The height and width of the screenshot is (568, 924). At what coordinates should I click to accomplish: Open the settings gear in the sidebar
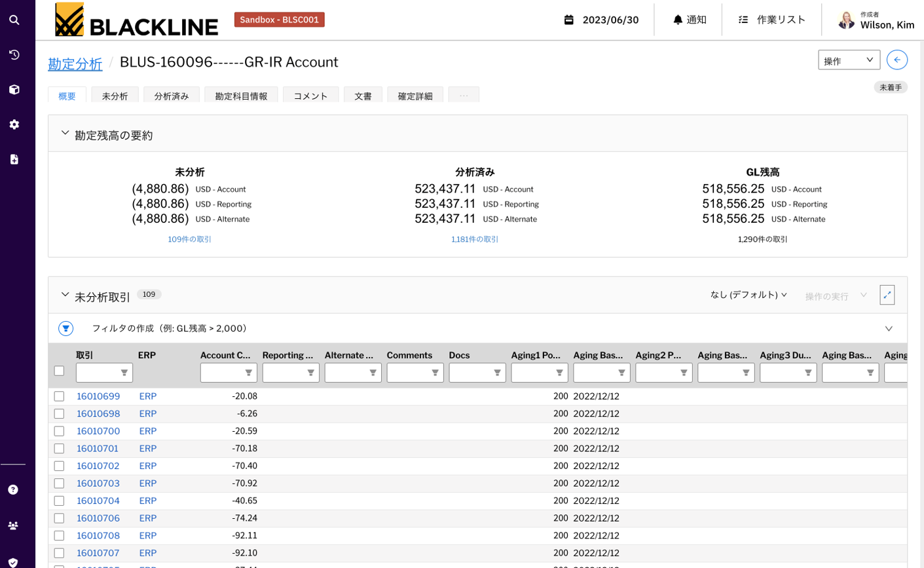pyautogui.click(x=14, y=124)
